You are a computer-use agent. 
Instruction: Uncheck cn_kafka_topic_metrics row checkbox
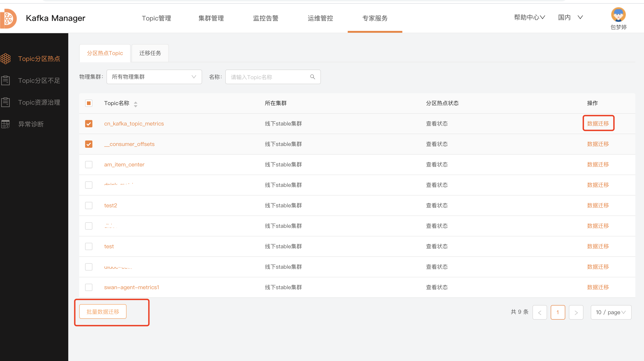point(89,124)
